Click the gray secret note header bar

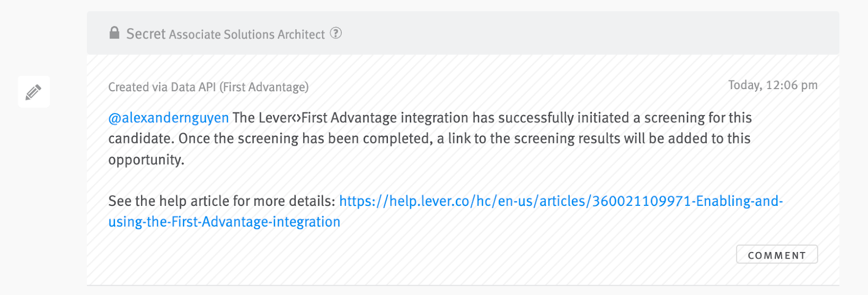tap(463, 33)
